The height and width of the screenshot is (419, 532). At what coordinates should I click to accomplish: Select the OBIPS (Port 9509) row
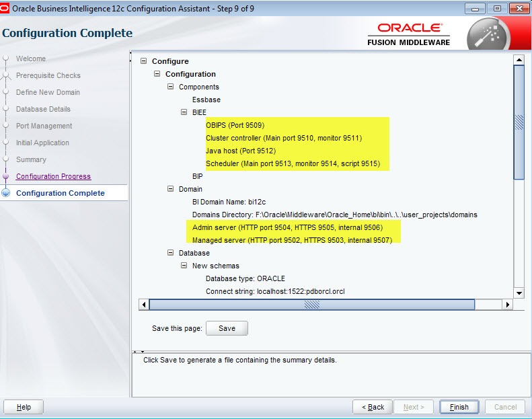(x=235, y=125)
